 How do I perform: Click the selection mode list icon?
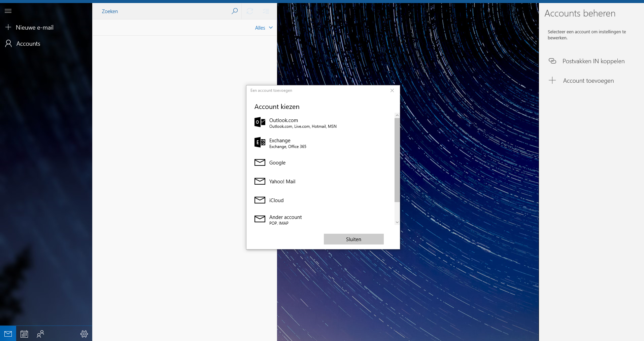266,11
